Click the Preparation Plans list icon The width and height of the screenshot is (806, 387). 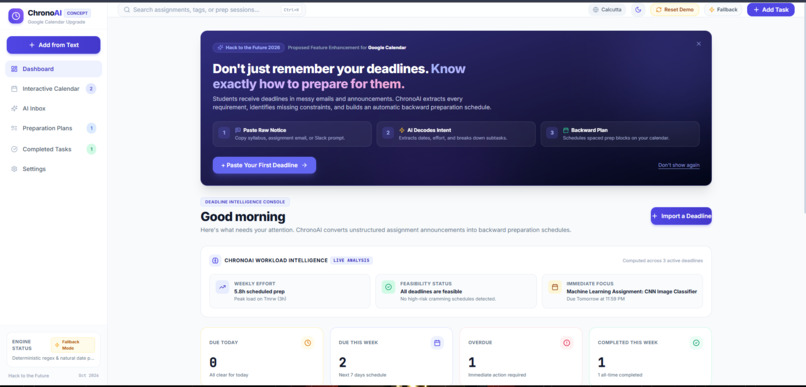pyautogui.click(x=14, y=128)
